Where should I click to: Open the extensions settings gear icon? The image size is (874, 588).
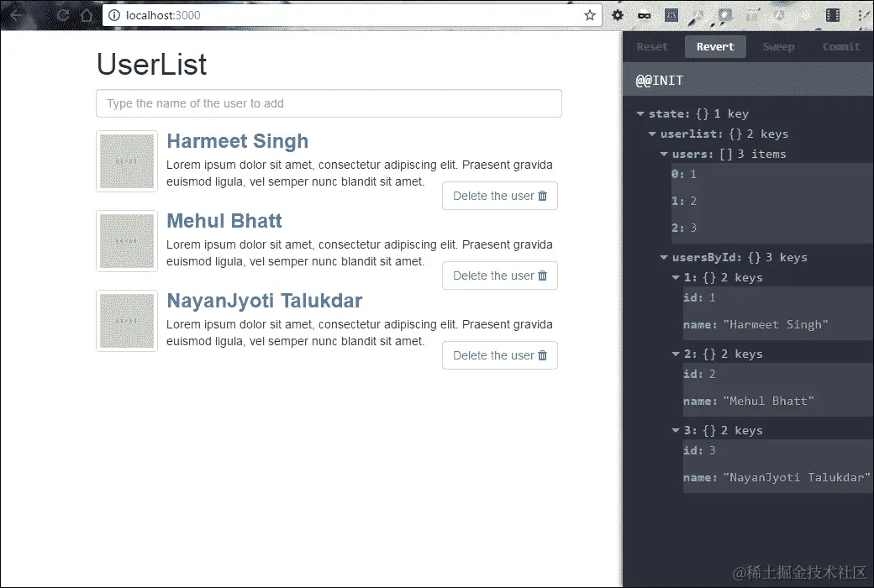point(617,15)
